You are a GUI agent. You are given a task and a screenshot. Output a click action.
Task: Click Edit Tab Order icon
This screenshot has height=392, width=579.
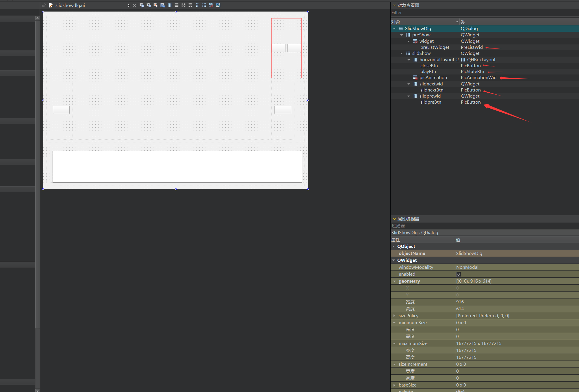coord(162,5)
